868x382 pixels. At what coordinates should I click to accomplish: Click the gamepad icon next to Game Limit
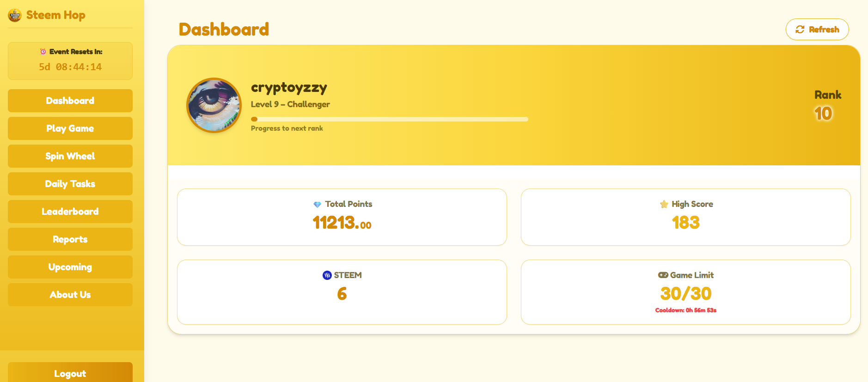pyautogui.click(x=663, y=275)
